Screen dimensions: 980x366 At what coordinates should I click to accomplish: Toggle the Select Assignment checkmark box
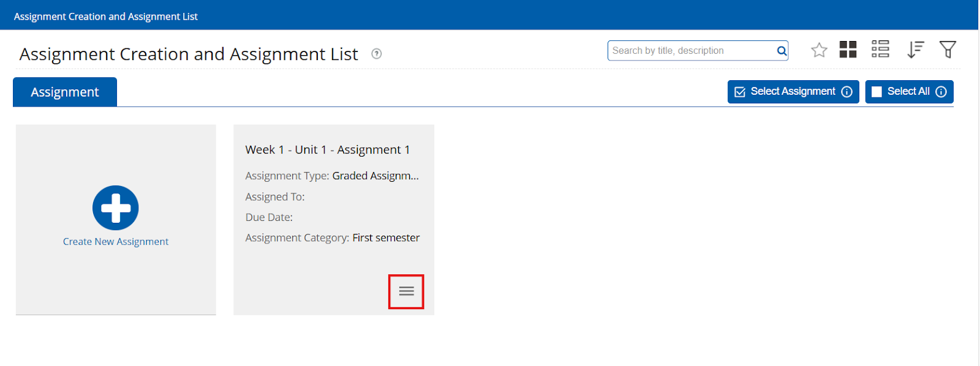click(x=740, y=92)
